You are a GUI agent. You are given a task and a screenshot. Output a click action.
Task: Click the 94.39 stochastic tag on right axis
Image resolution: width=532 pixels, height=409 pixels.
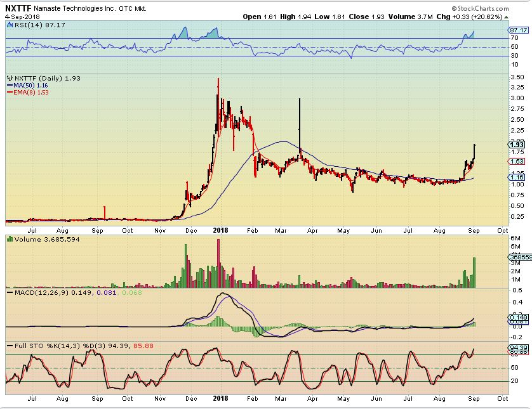click(519, 348)
